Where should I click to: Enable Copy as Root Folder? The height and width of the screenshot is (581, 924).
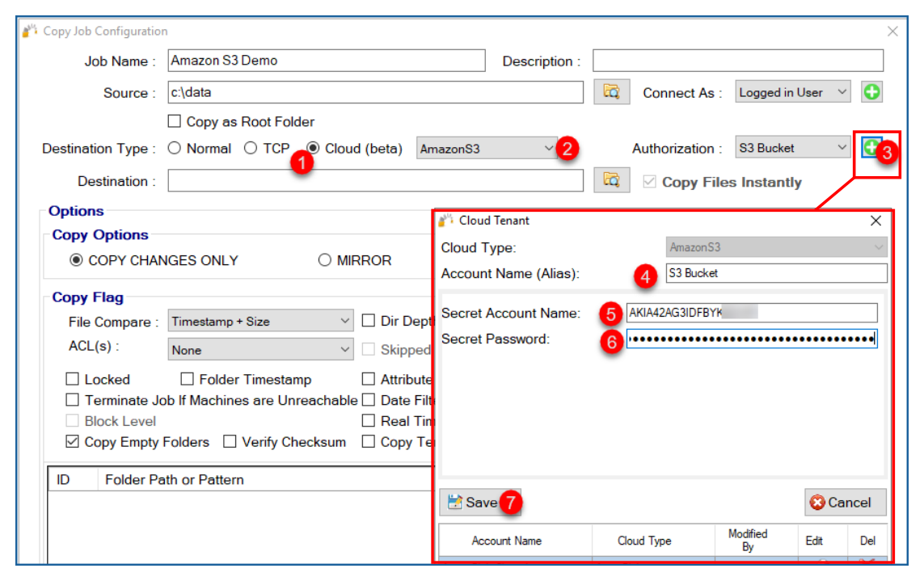click(175, 121)
